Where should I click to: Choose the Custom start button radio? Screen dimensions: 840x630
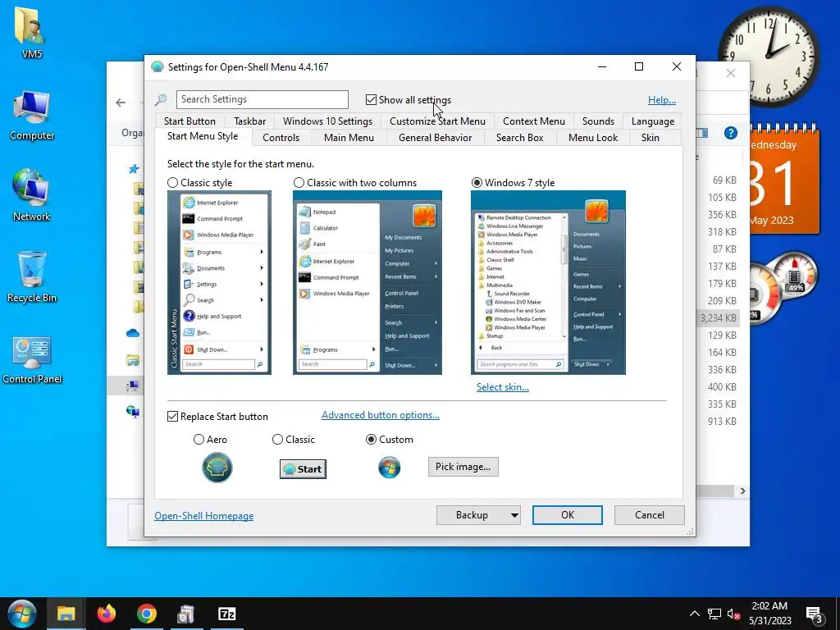pos(371,440)
